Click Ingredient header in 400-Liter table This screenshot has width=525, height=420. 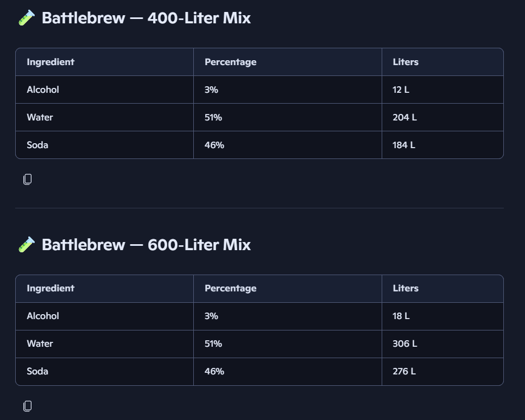click(50, 62)
